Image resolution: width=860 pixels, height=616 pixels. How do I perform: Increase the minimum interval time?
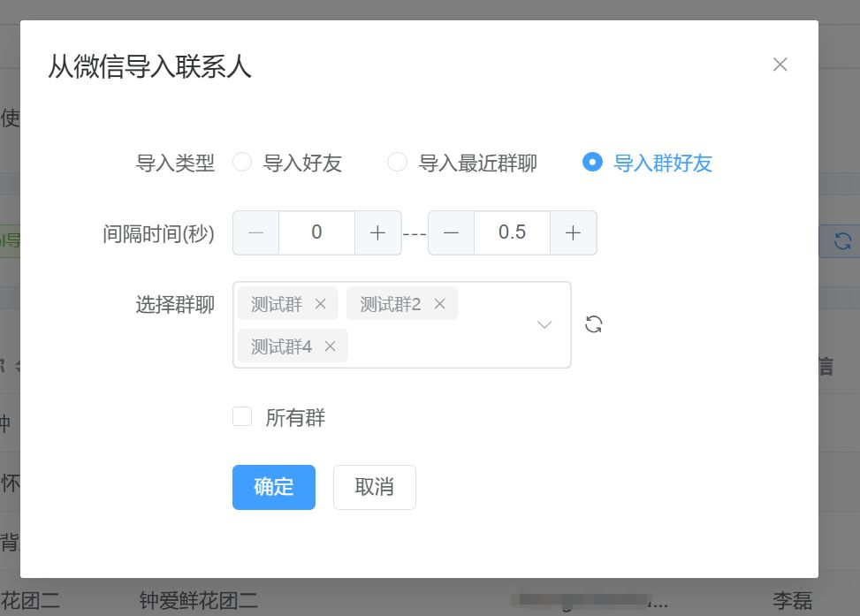tap(377, 232)
